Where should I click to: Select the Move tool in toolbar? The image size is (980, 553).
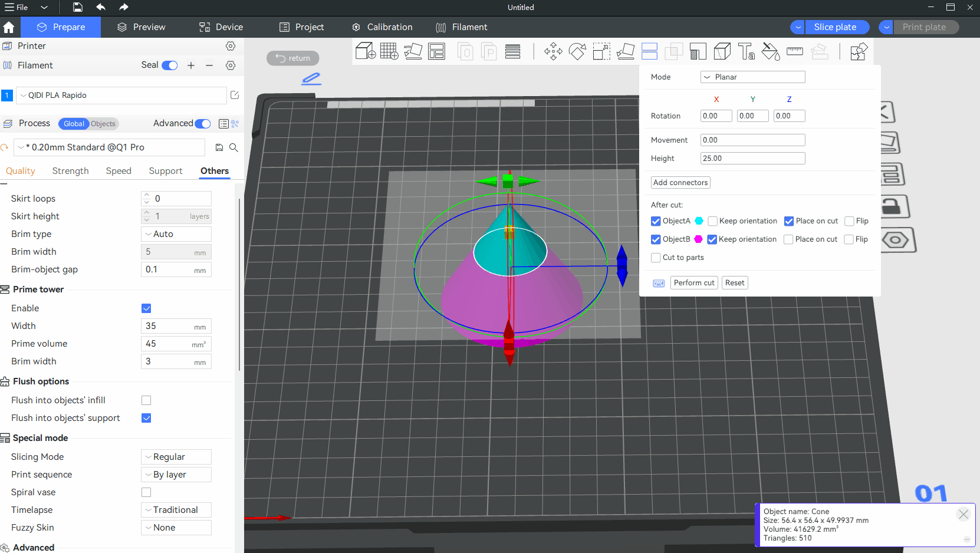click(x=553, y=51)
